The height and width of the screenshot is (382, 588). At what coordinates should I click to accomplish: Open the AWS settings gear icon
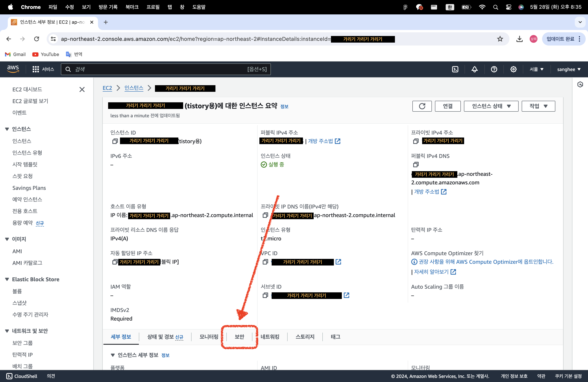(x=513, y=69)
